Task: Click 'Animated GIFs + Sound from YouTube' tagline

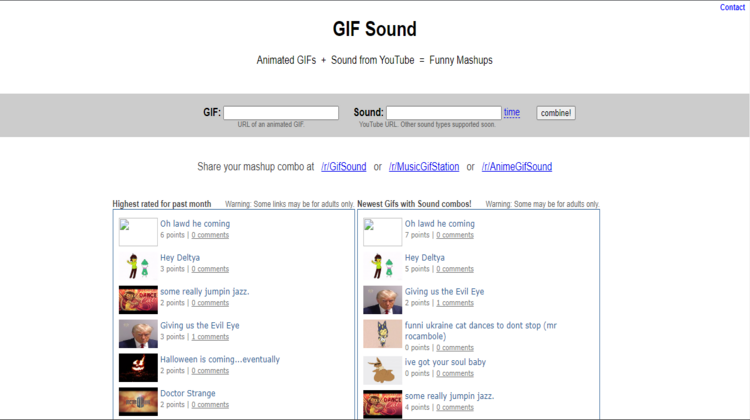Action: (x=375, y=60)
